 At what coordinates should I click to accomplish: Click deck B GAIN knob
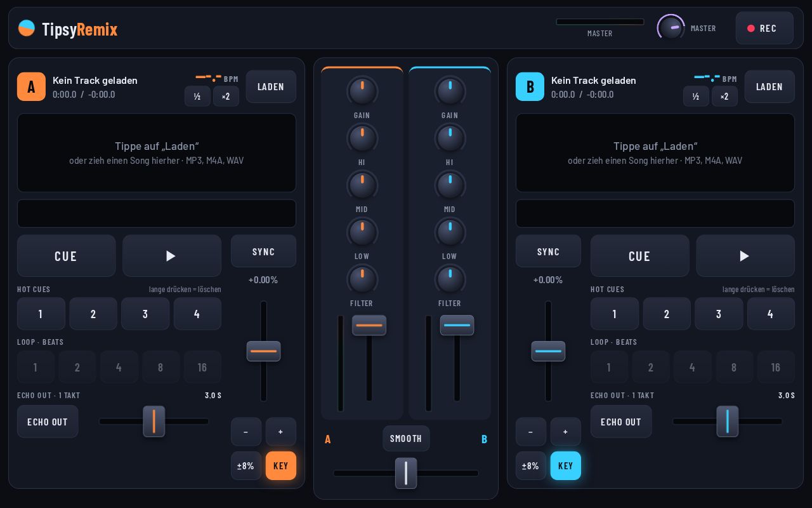click(450, 91)
